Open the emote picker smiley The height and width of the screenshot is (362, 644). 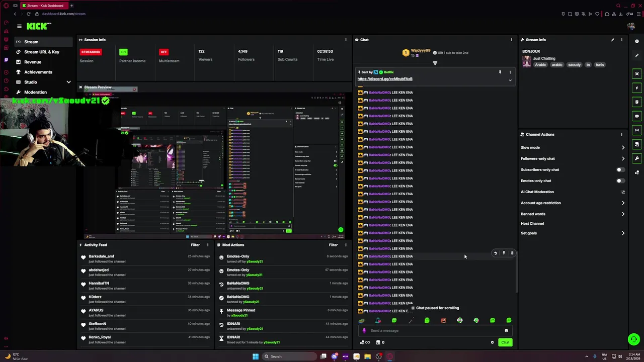coord(506,330)
